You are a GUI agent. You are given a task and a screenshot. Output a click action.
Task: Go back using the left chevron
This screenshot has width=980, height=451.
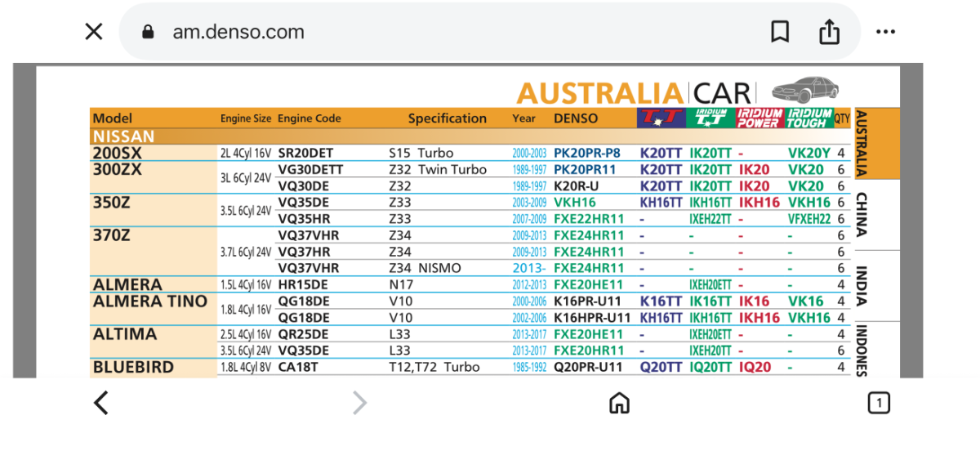point(101,403)
